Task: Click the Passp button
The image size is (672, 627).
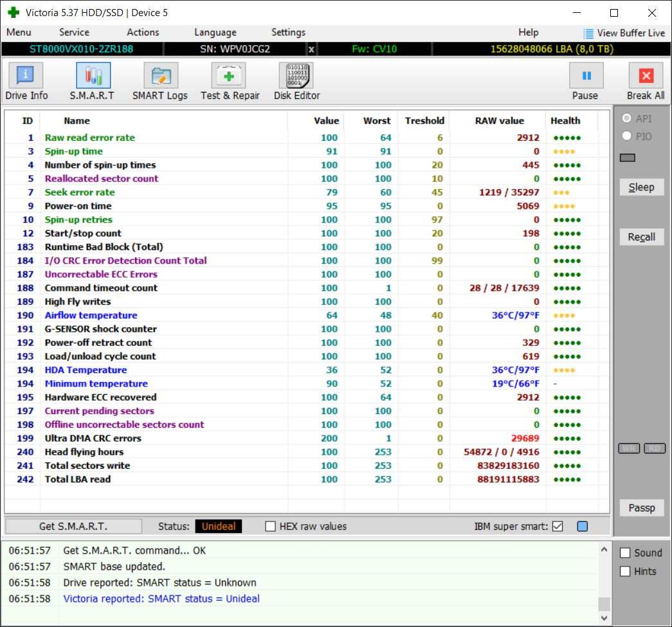Action: 642,508
